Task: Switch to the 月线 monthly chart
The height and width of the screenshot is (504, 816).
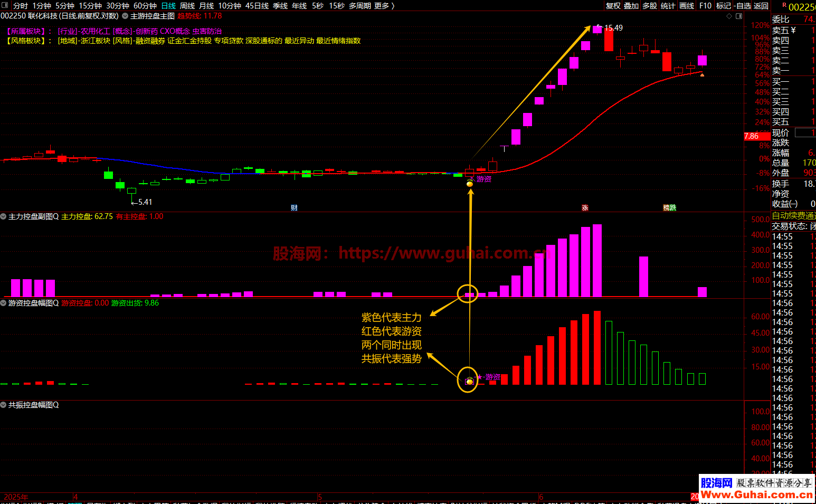Action: click(x=206, y=6)
